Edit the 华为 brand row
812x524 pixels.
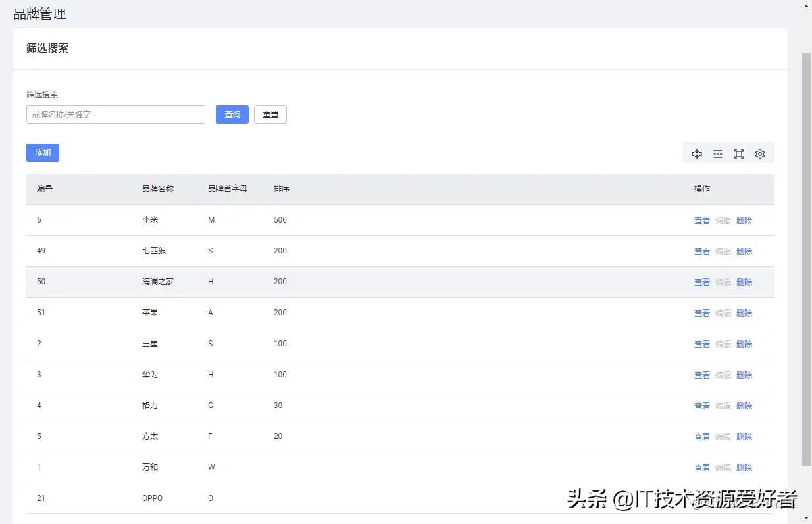click(x=723, y=375)
